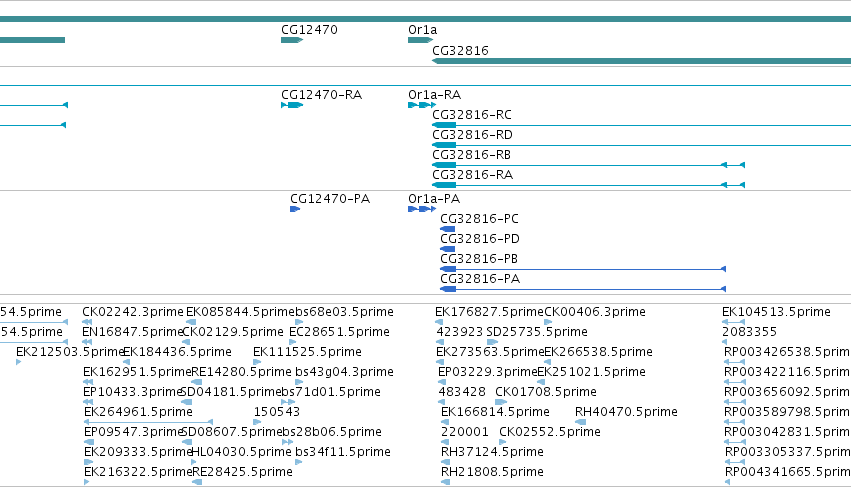Image resolution: width=851 pixels, height=487 pixels.
Task: Click the CK01708.5prime EST label
Action: (x=545, y=392)
